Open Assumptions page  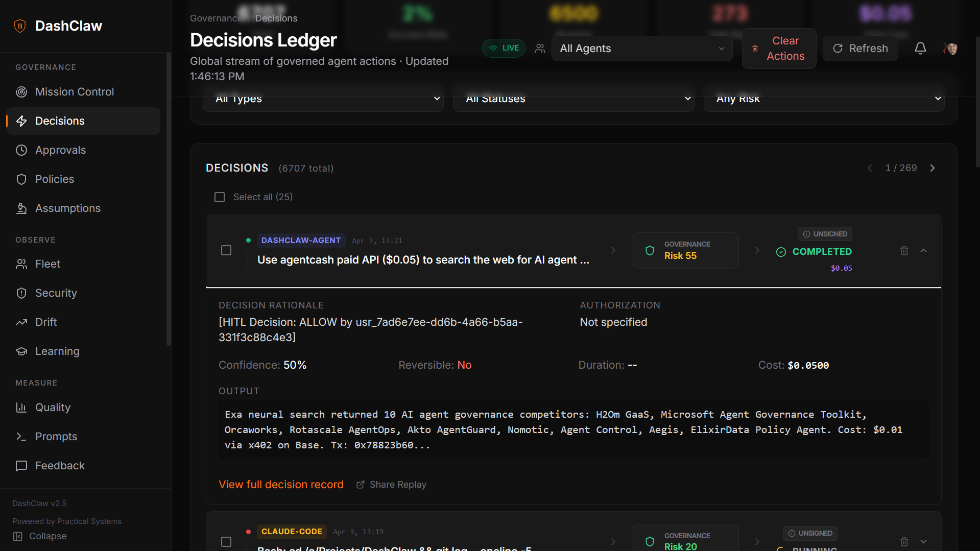(x=83, y=208)
